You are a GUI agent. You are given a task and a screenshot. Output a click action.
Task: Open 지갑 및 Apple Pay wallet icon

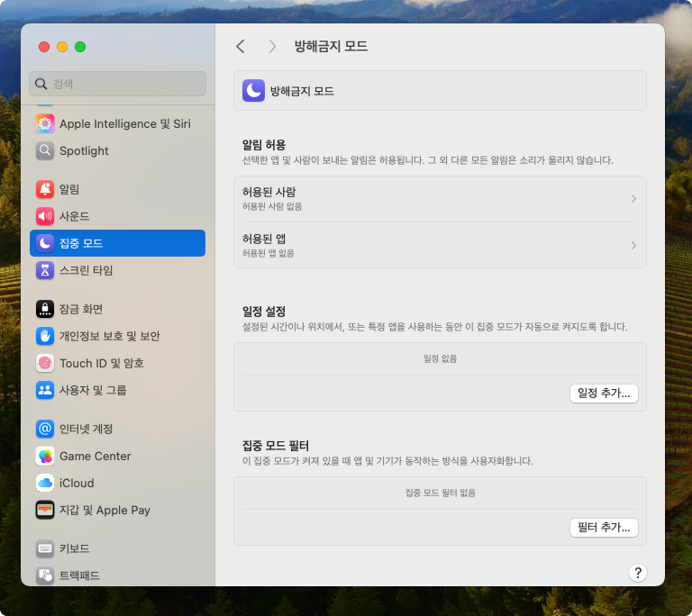[x=44, y=510]
